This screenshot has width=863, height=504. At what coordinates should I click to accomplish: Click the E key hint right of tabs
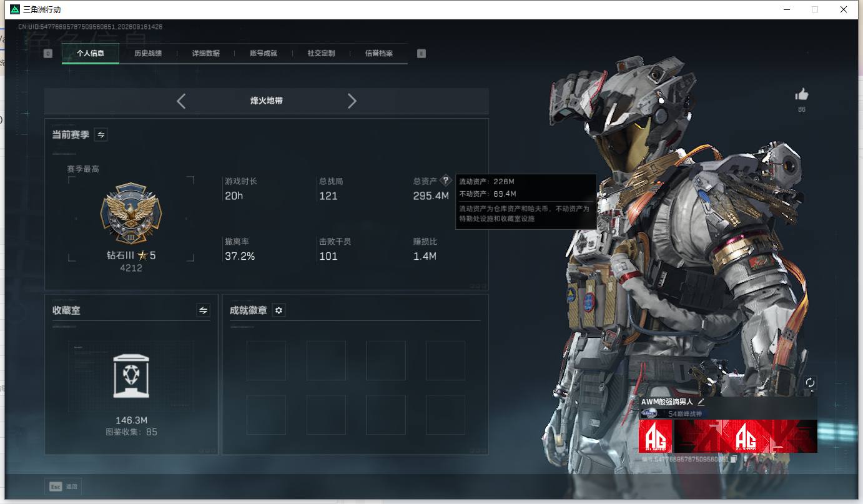[422, 54]
